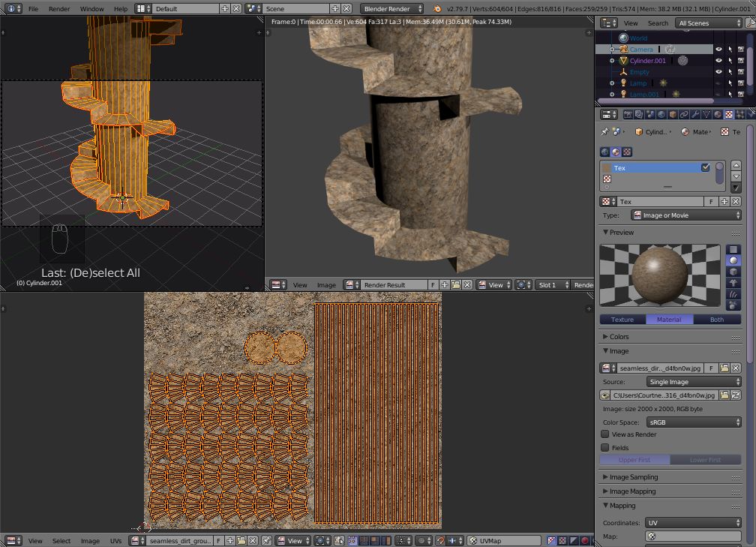Switch preview to the Both button
756x547 pixels.
coord(716,320)
